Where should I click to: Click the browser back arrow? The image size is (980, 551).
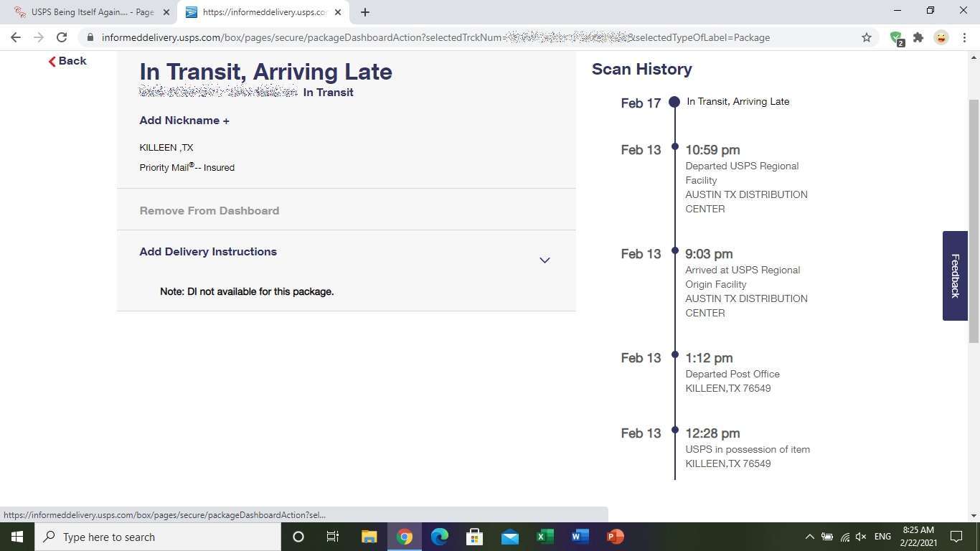click(16, 37)
